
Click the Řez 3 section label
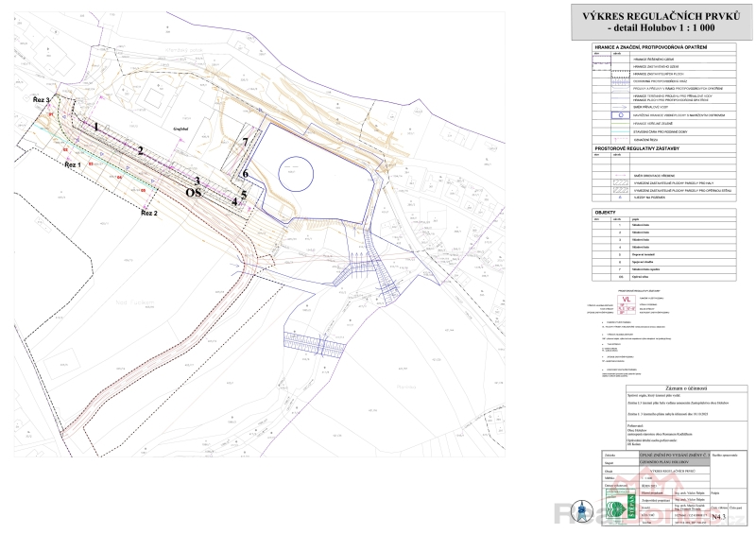pos(40,98)
